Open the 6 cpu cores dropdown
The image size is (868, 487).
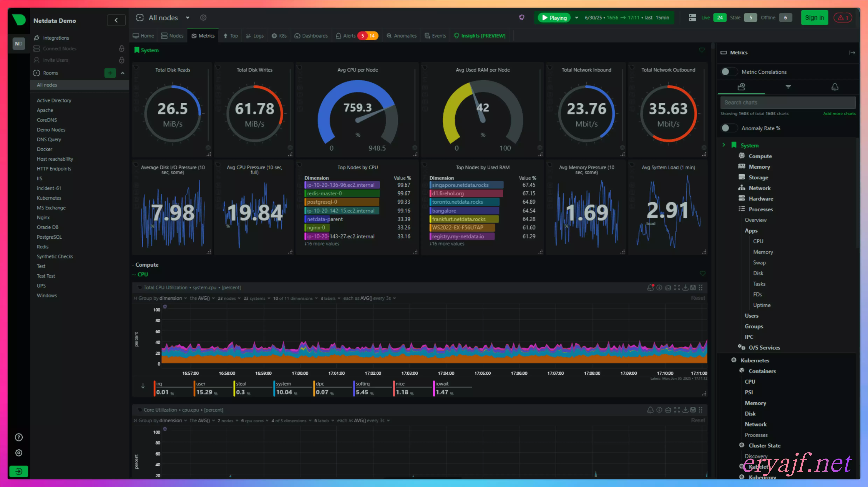255,420
